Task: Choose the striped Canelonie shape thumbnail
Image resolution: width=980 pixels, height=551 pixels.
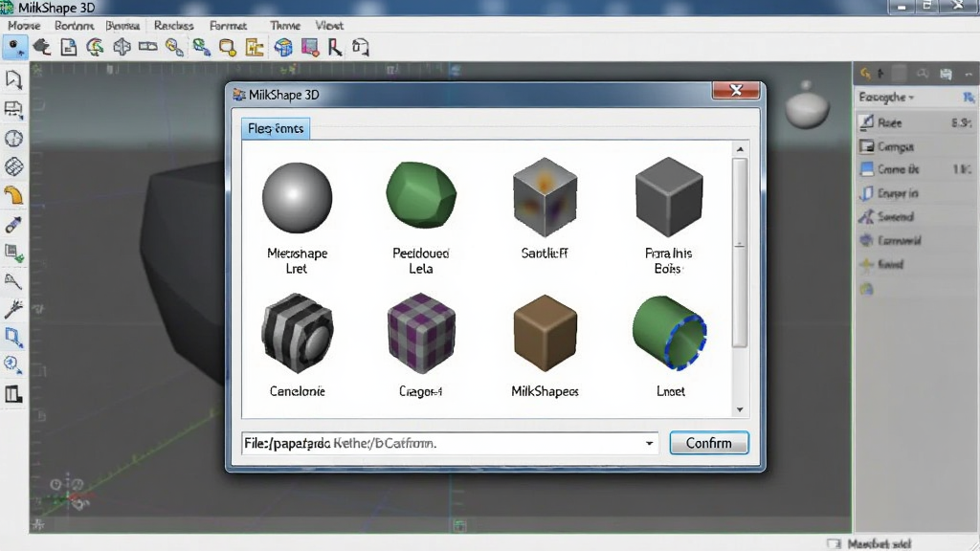Action: [298, 334]
